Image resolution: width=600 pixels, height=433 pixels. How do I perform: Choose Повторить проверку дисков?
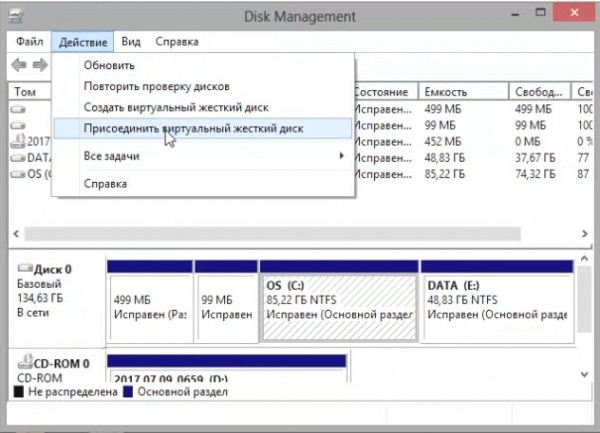click(x=202, y=86)
